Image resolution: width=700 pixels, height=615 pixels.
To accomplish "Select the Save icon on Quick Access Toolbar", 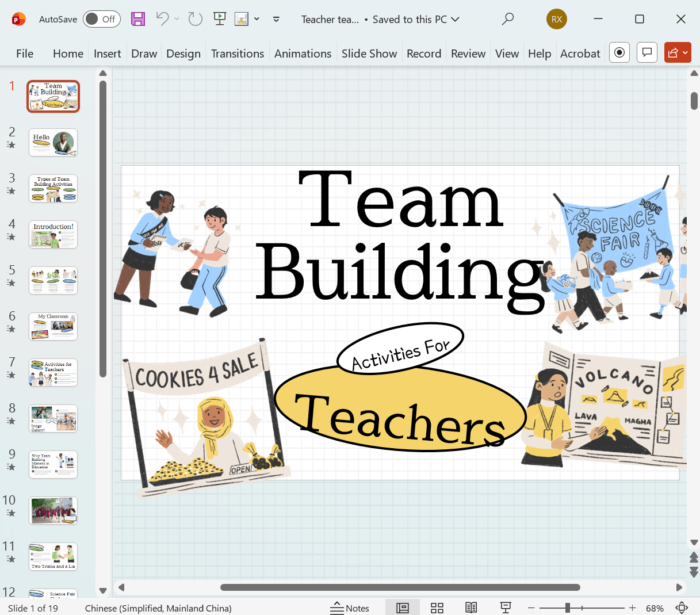I will point(137,19).
